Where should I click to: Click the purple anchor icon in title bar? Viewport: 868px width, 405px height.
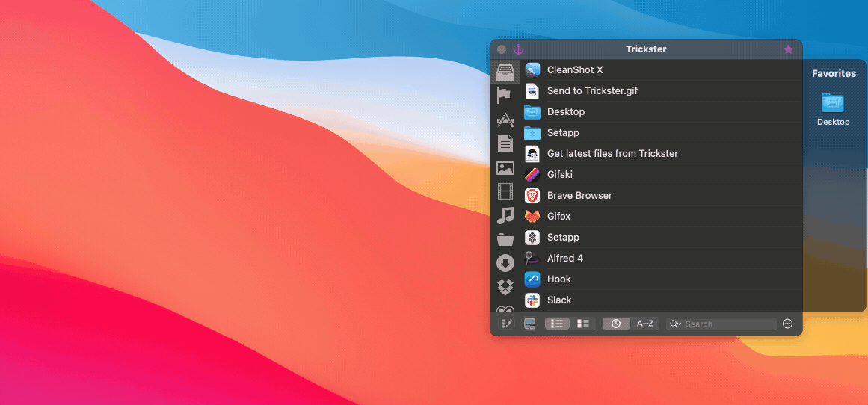[518, 49]
